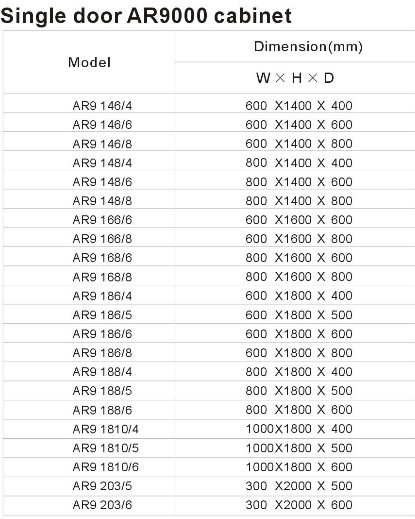The width and height of the screenshot is (415, 519).
Task: Select dimension 1000X1800 X 500
Action: click(299, 448)
